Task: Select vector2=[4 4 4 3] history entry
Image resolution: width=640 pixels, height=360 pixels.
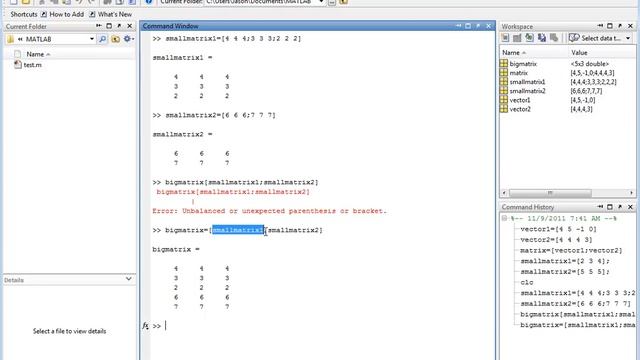Action: click(556, 240)
